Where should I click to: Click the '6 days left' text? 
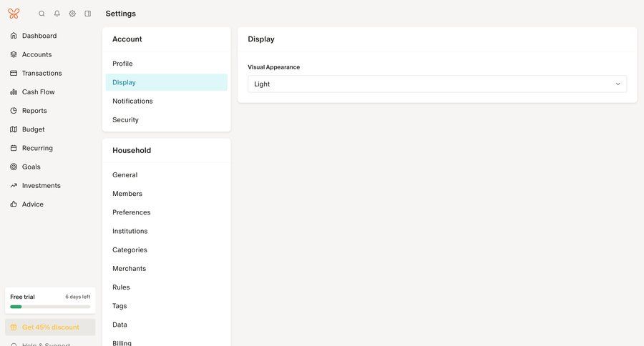(77, 297)
